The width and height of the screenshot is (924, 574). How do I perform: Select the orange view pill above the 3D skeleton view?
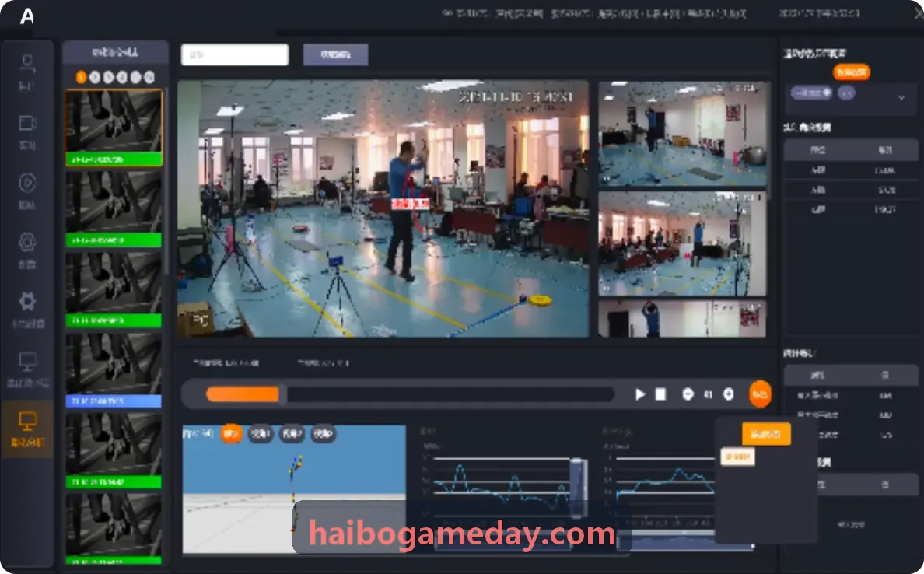click(x=231, y=434)
